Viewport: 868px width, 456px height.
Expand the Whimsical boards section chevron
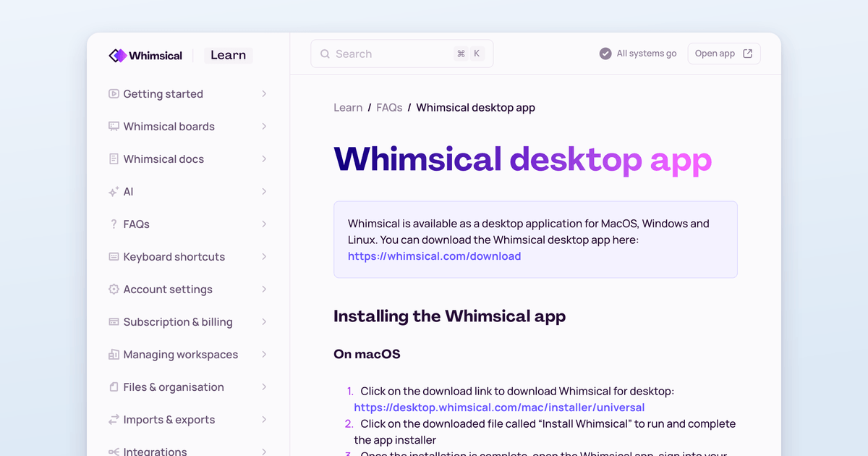(264, 126)
